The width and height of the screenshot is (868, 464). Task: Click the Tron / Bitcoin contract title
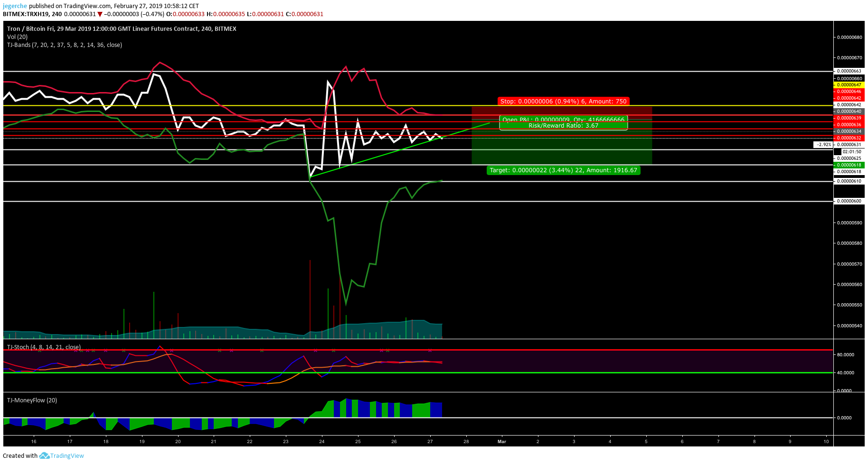[122, 29]
